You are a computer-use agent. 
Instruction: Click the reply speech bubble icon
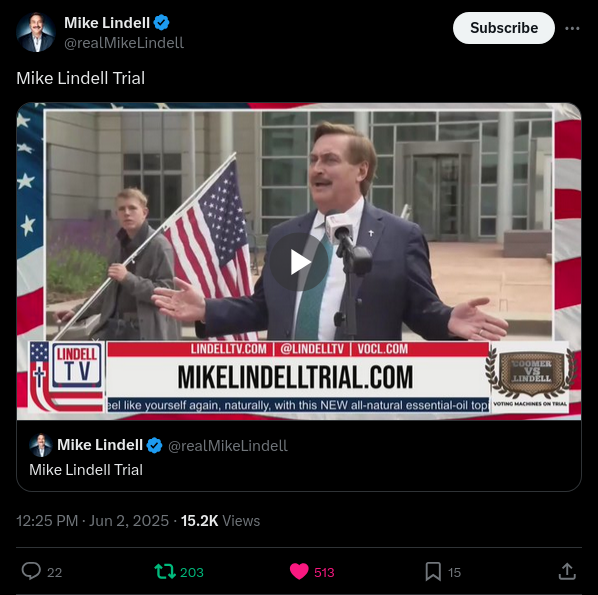[31, 571]
